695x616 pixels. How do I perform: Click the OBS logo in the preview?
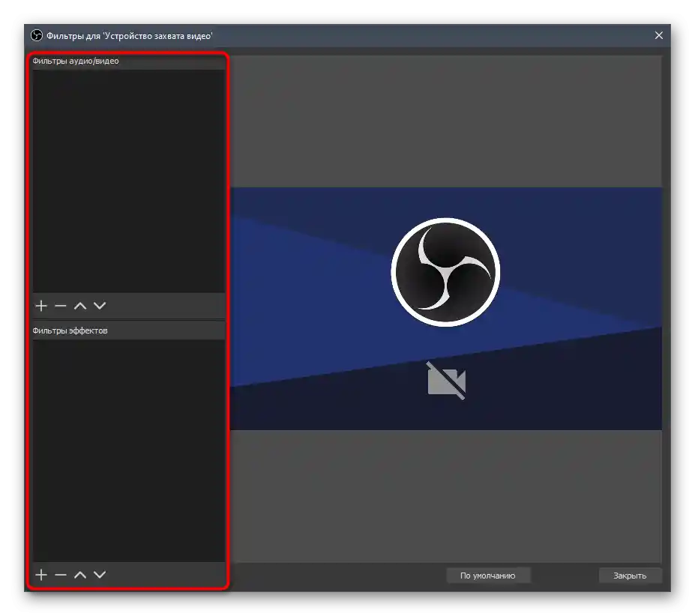pos(445,272)
